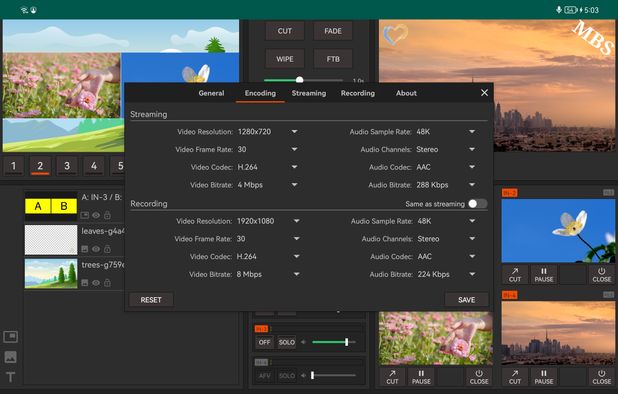Toggle SOLO next to the OFF button
This screenshot has height=394, width=618.
(287, 342)
